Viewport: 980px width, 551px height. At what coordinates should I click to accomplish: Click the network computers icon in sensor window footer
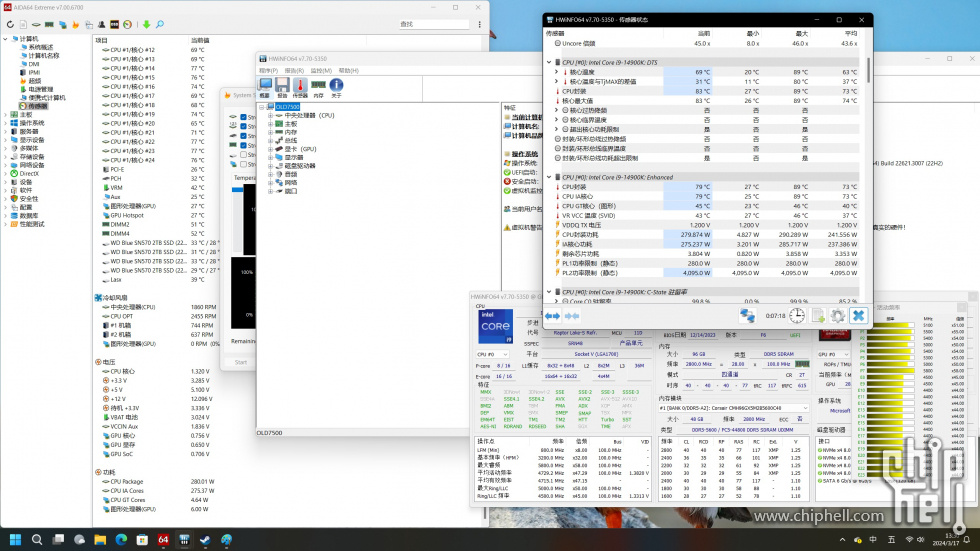[747, 316]
